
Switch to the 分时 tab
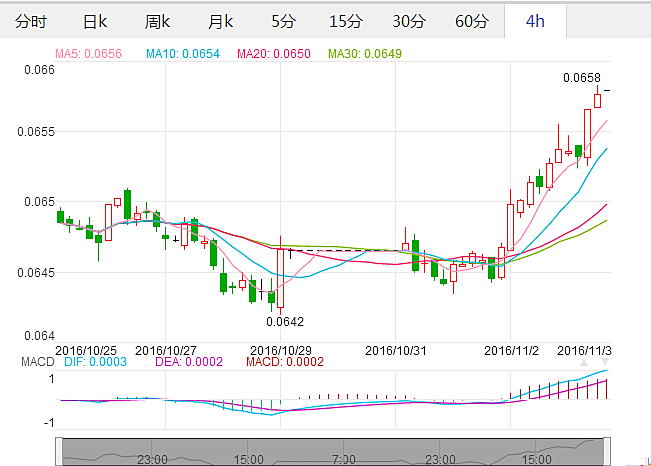[x=31, y=20]
